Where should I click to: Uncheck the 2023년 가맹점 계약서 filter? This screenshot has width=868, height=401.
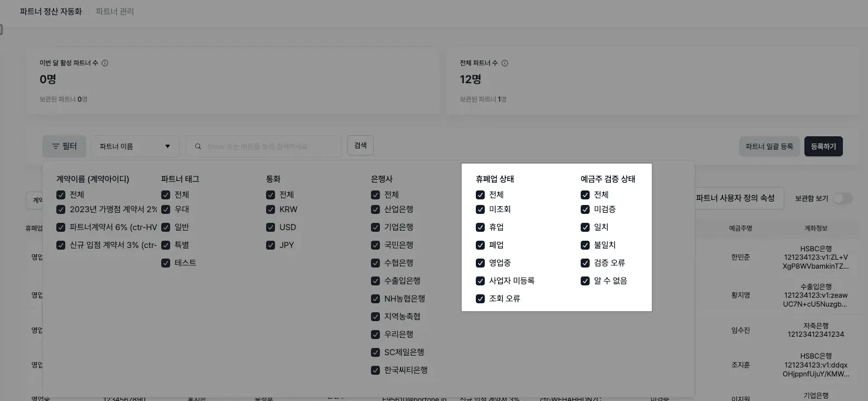[x=61, y=210]
